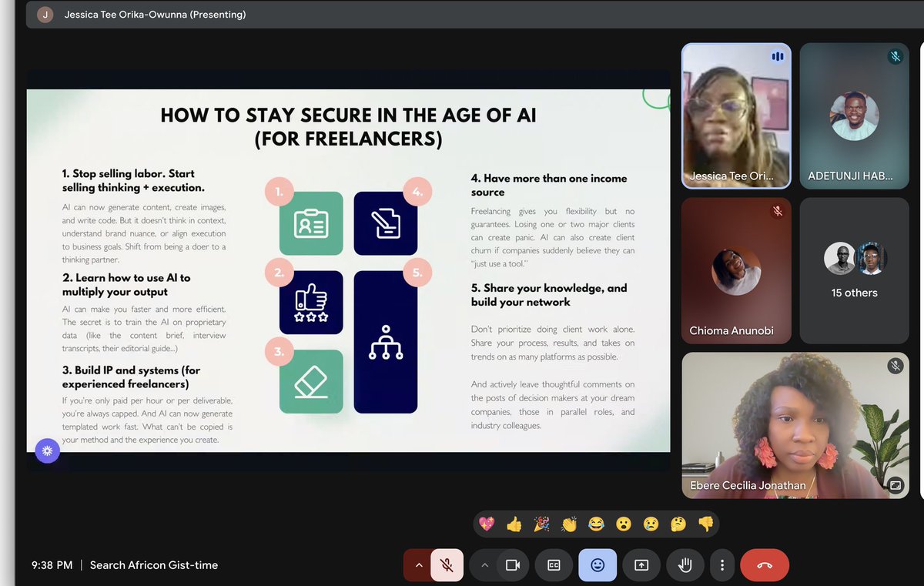Screen dimensions: 924x586
Task: Click slide title HOW TO STAY SECURE
Action: point(349,127)
